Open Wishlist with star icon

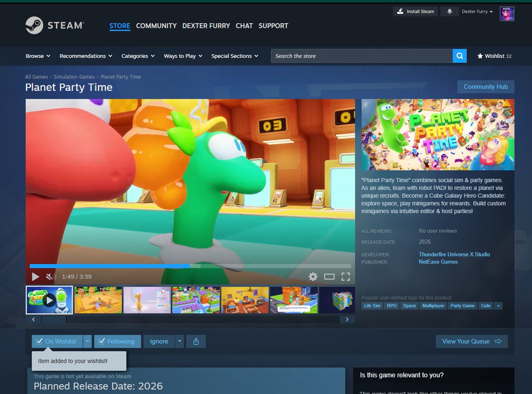point(494,56)
